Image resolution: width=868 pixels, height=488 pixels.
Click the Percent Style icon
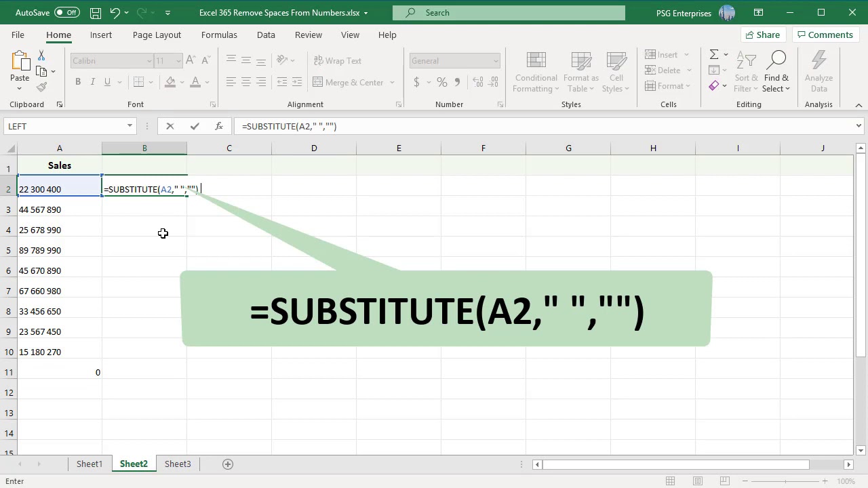coord(442,82)
